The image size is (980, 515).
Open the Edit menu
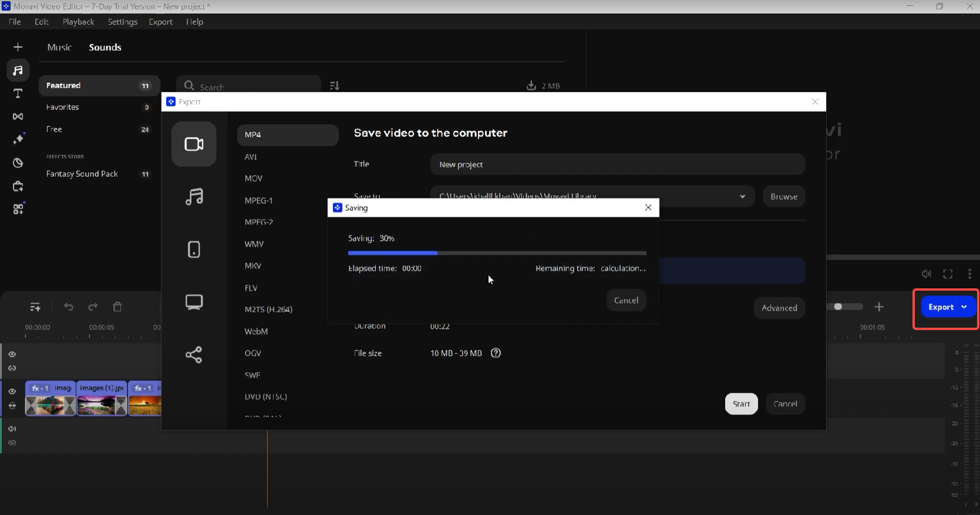[x=42, y=22]
